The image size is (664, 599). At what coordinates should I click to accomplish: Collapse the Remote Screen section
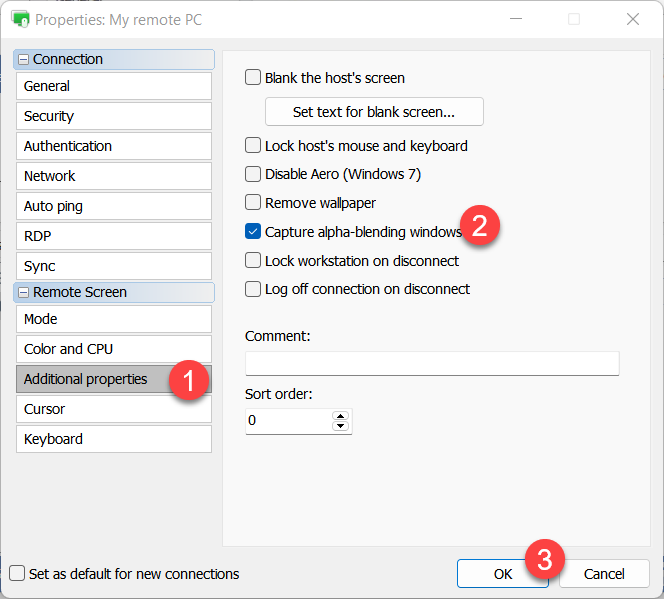(24, 293)
